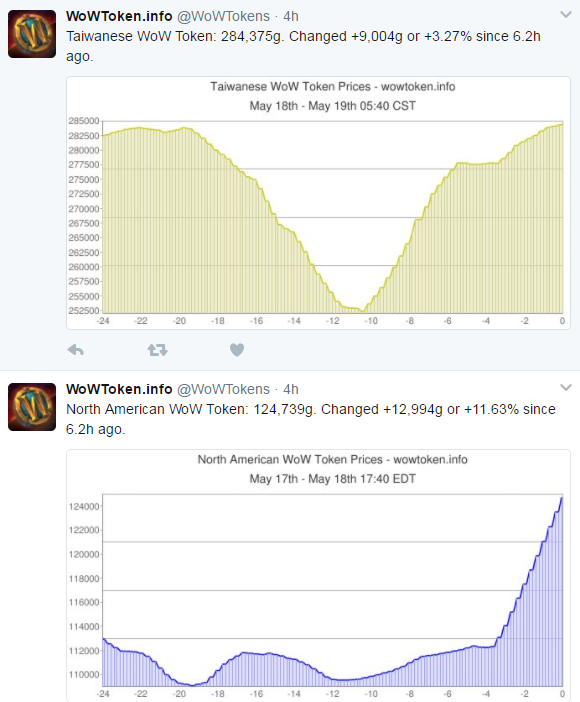Open WoWToken.info profile name on first tweet
Screen dimensions: 580x702
point(119,16)
